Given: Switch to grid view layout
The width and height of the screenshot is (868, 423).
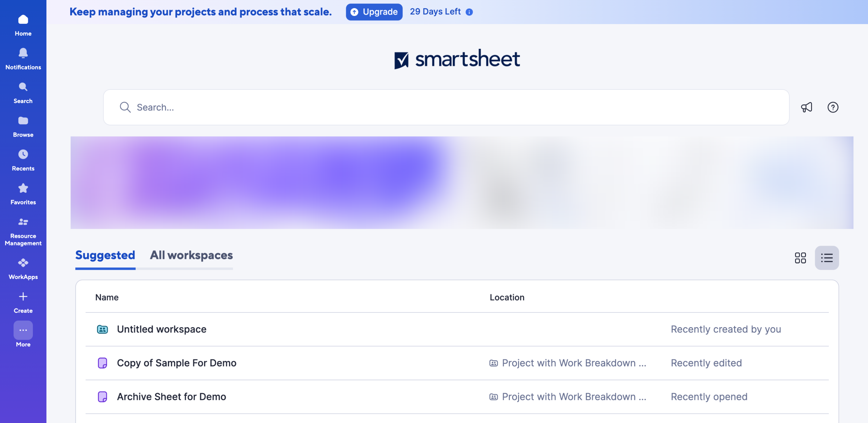Looking at the screenshot, I should pos(800,258).
